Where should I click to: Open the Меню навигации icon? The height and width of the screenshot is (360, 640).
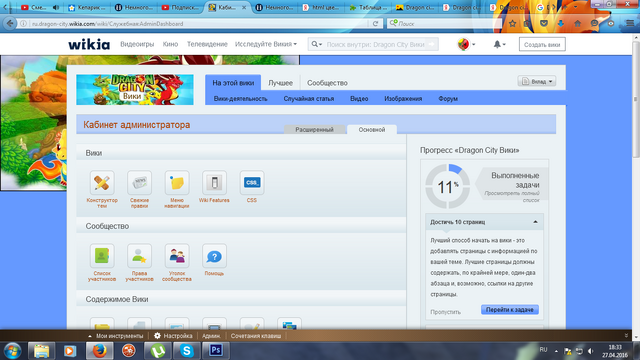point(177,183)
